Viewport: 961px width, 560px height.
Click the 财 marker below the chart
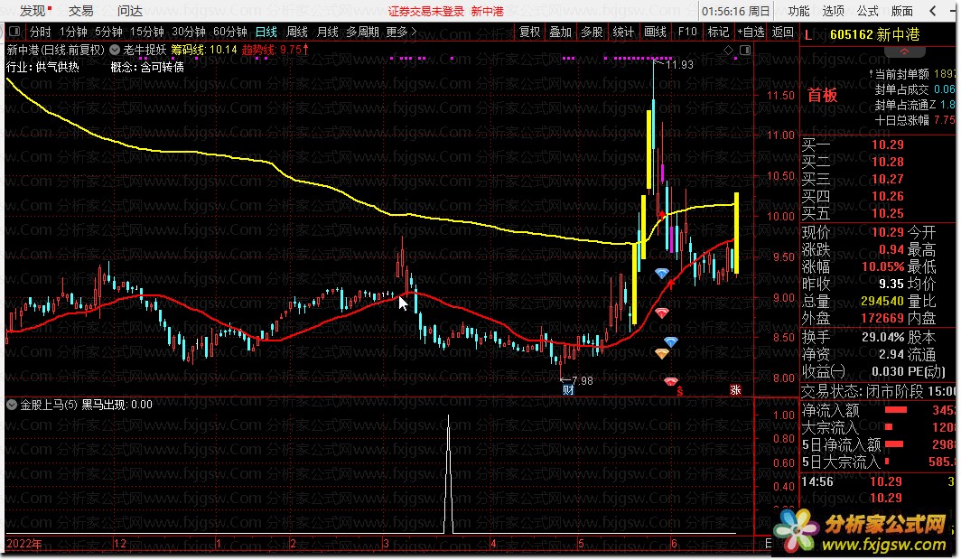(568, 390)
